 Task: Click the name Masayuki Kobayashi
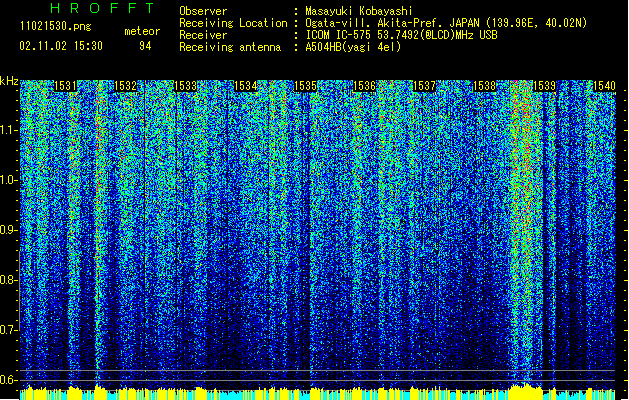(359, 11)
